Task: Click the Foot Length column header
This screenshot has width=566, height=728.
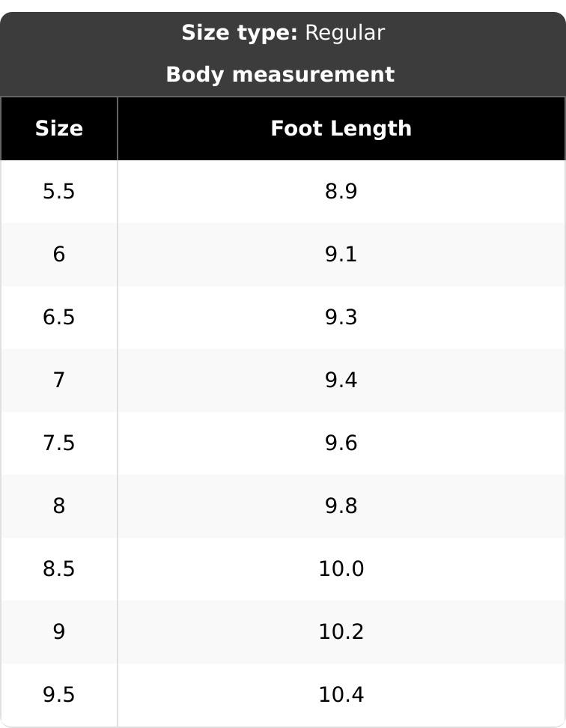Action: pyautogui.click(x=341, y=129)
